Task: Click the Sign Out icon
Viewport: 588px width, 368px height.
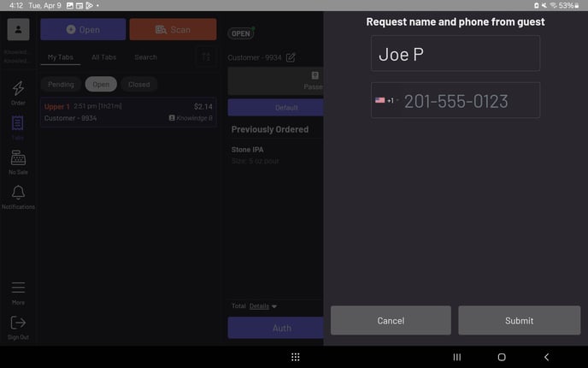Action: 18,326
